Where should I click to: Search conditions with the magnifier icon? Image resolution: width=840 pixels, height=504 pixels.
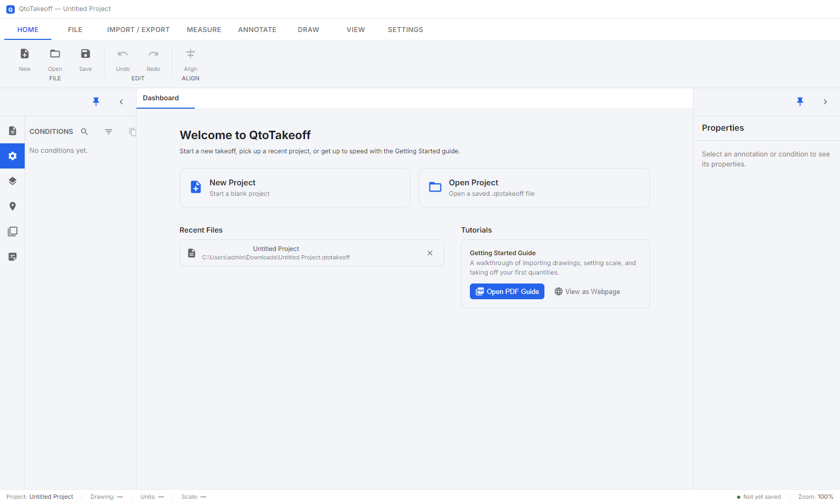(x=85, y=132)
